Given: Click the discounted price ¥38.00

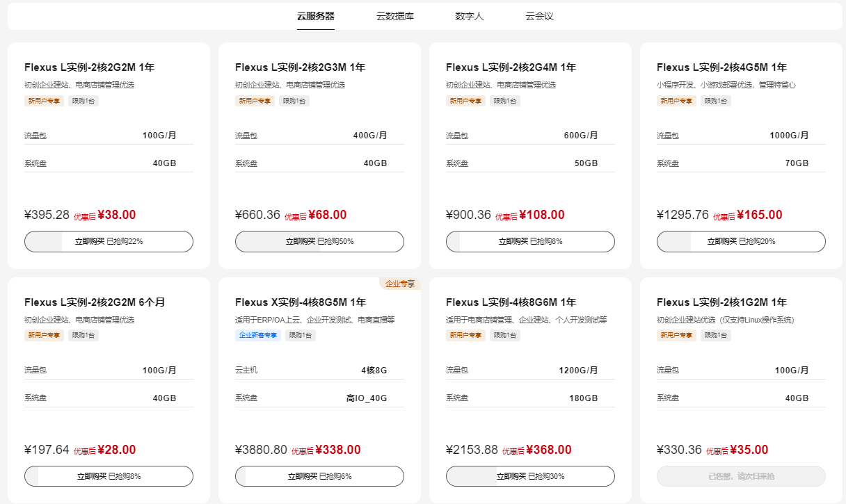Looking at the screenshot, I should (117, 215).
